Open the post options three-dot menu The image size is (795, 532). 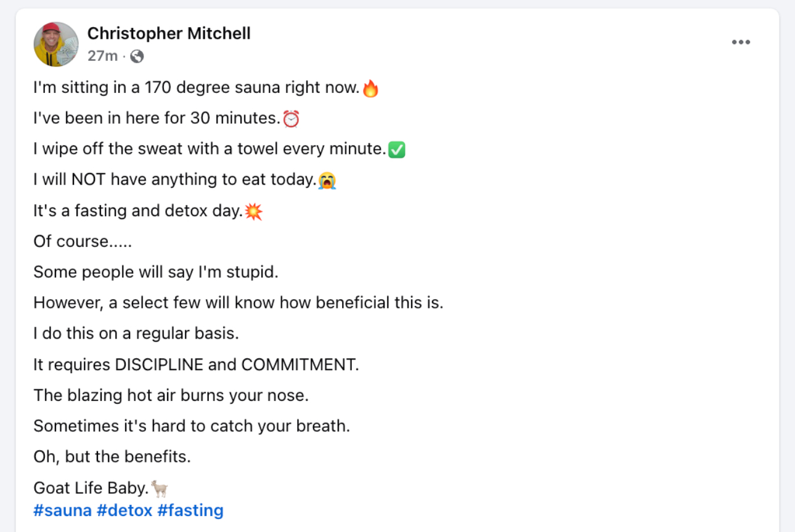tap(741, 42)
